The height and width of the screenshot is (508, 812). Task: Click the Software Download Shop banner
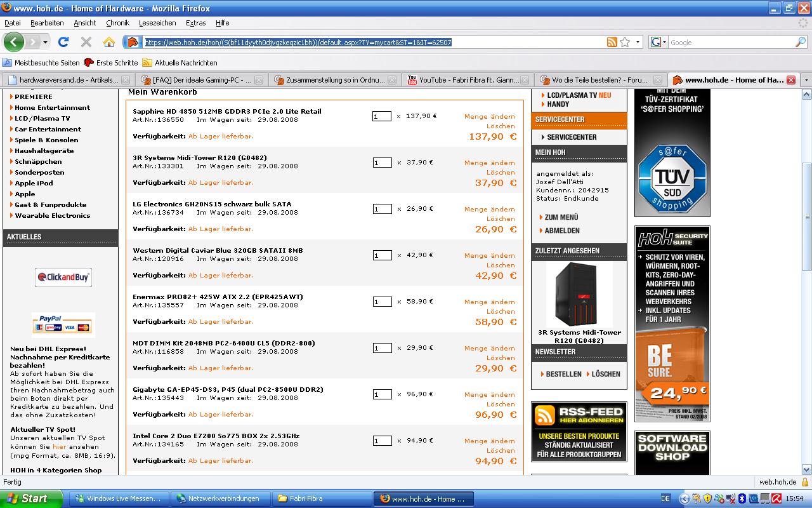click(x=672, y=453)
